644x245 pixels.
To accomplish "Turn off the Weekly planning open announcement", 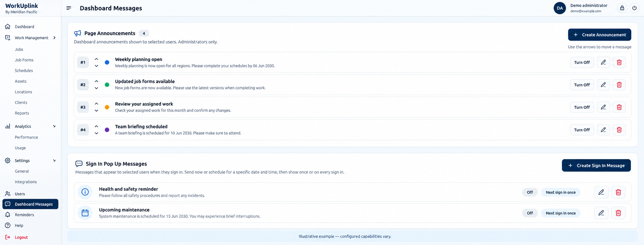I will pos(582,62).
